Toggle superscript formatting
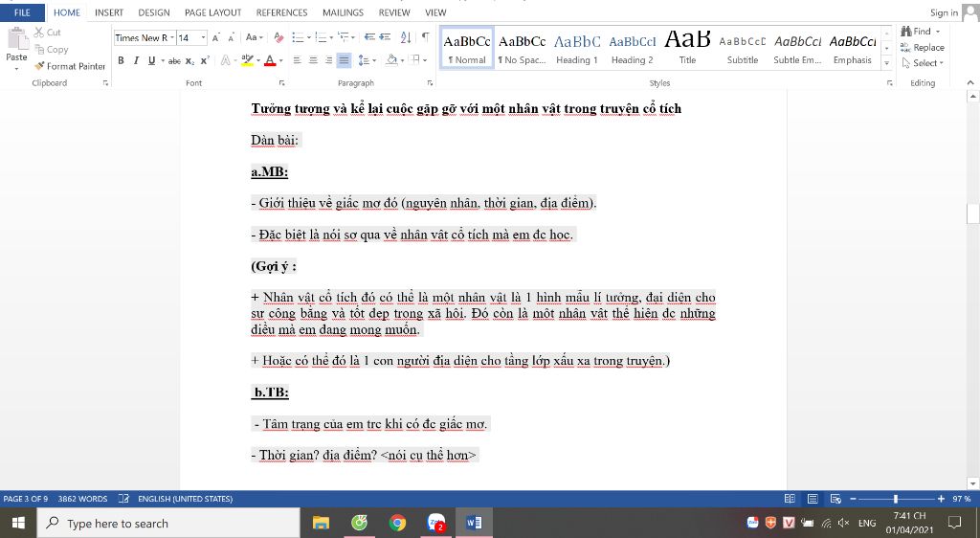 pyautogui.click(x=205, y=60)
